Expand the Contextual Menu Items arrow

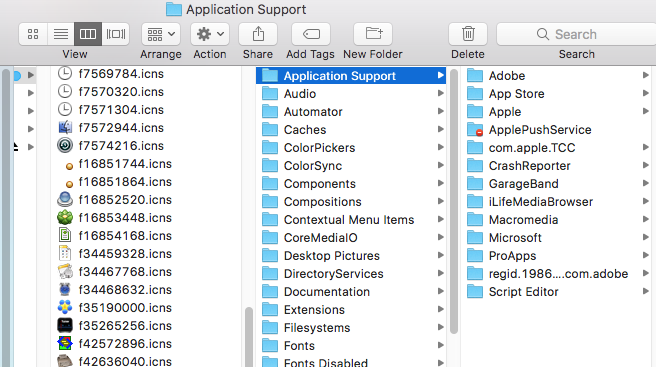(441, 219)
